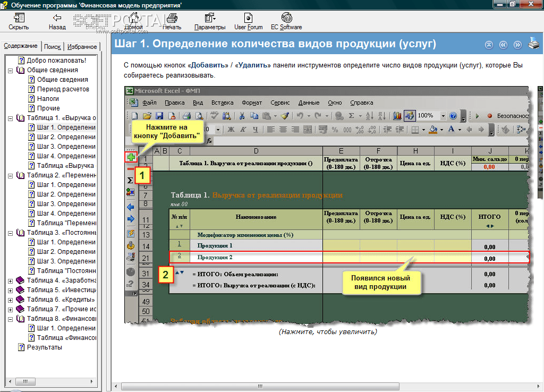Click the Excel screenshot to enlarge it
Screen dimensions: 544x392
(x=327, y=204)
